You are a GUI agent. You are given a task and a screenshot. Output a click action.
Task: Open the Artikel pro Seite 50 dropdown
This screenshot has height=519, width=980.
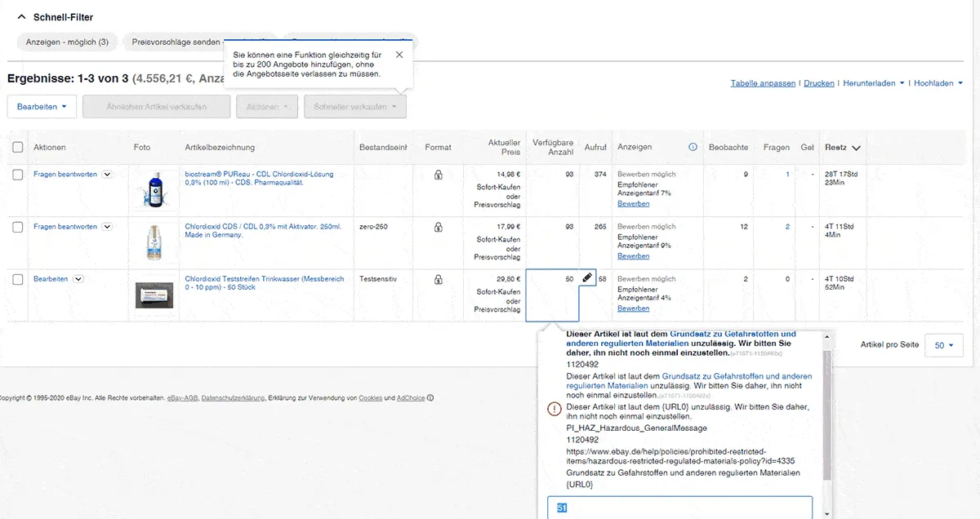(944, 345)
